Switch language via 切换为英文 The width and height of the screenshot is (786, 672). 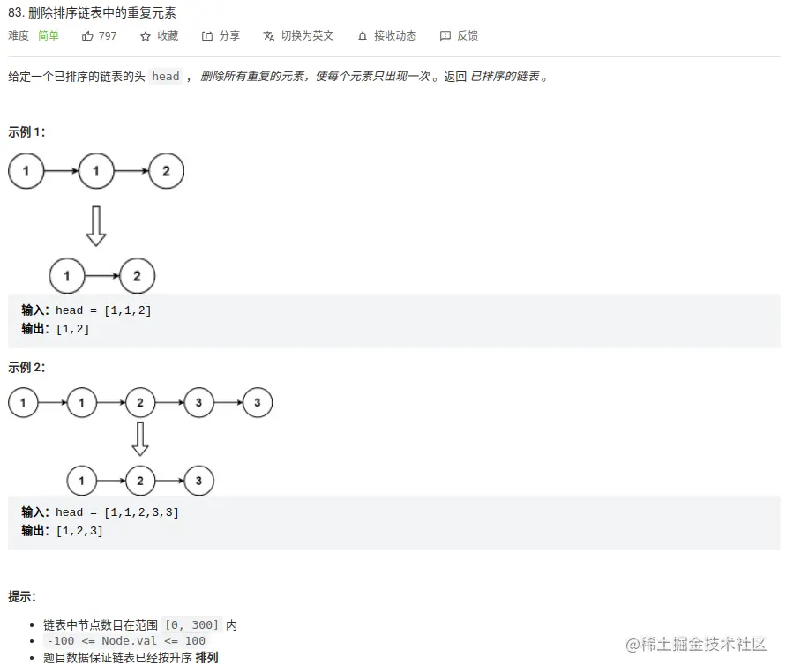307,36
